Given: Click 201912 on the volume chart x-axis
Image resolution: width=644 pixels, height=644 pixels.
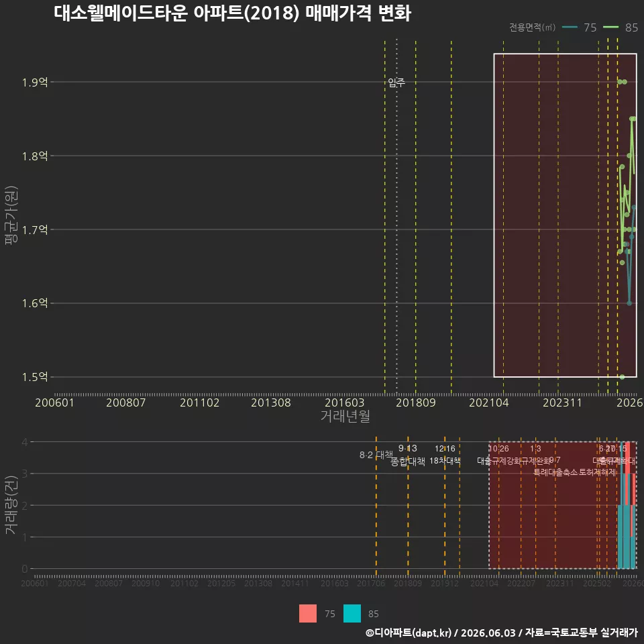Looking at the screenshot, I should (445, 583).
